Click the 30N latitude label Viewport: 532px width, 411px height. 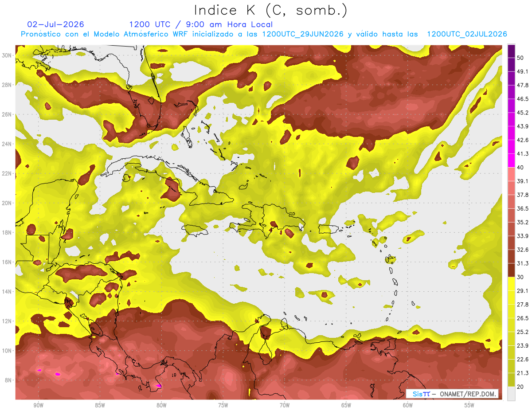click(x=7, y=55)
